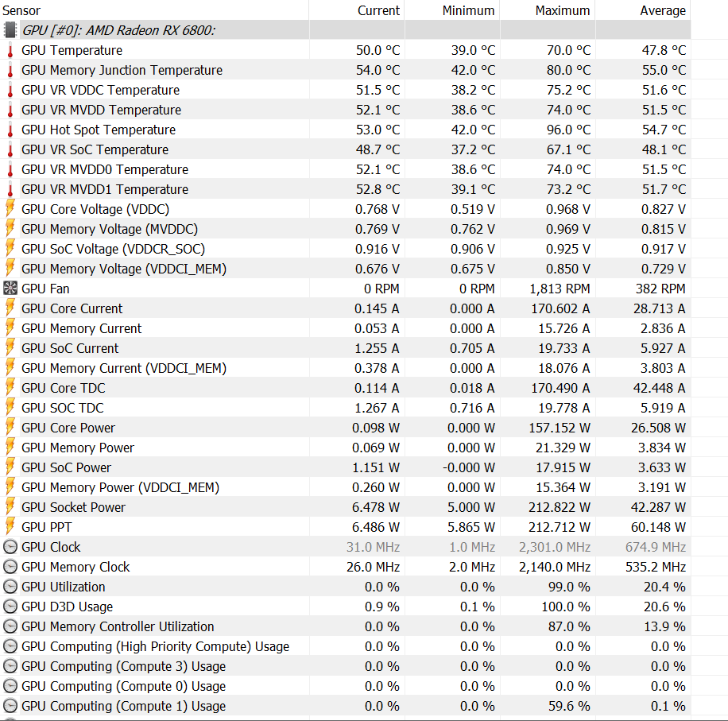Click the gauge icon for GPU Utilization
Image resolution: width=728 pixels, height=721 pixels.
click(10, 587)
